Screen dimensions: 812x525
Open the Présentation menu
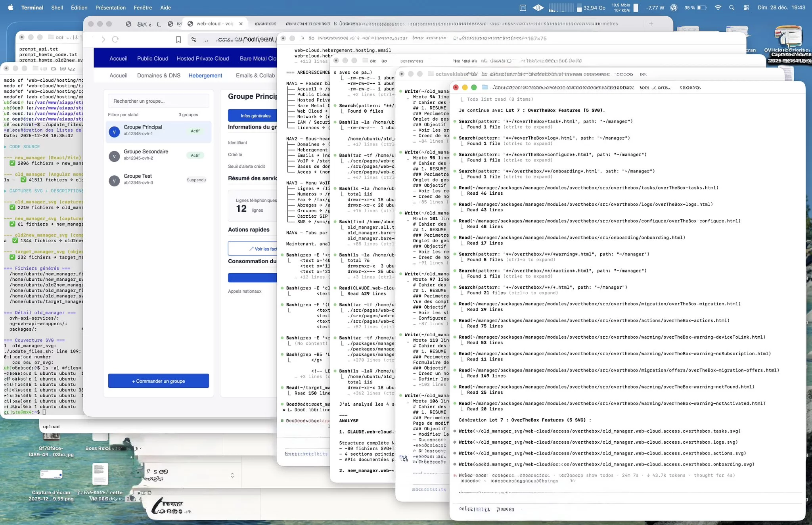pyautogui.click(x=110, y=8)
